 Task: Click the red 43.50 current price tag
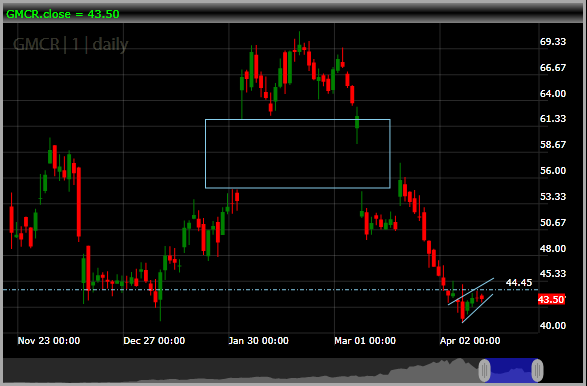(x=551, y=300)
